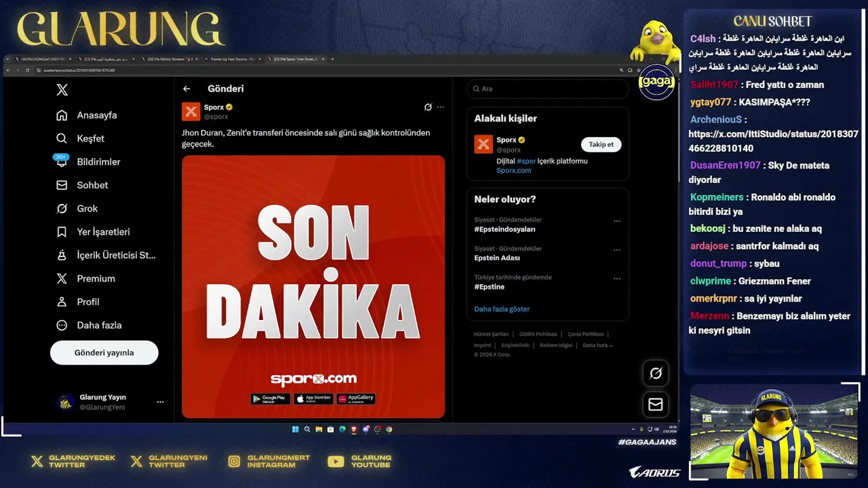Open options for Epstein Adası trend
868x488 pixels.
tap(616, 250)
